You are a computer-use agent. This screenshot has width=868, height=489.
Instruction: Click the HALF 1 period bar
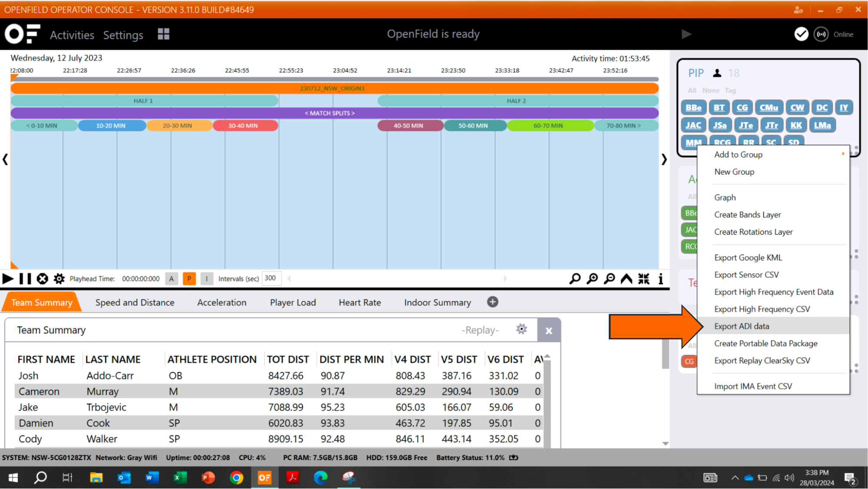click(144, 101)
